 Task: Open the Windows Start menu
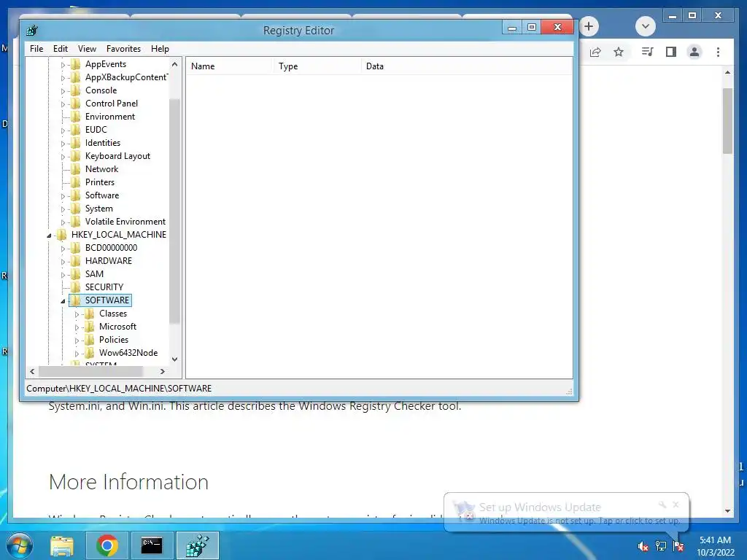tap(20, 545)
